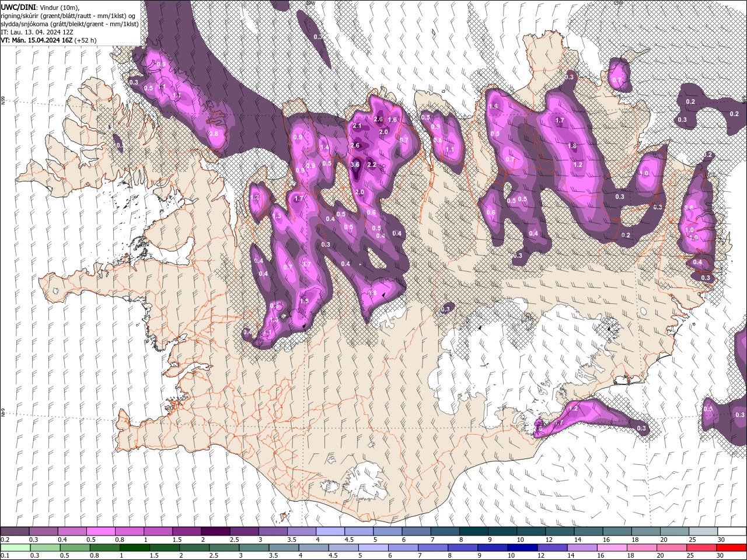
Task: Click the 1.3 snowfall value on map
Action: click(x=277, y=216)
